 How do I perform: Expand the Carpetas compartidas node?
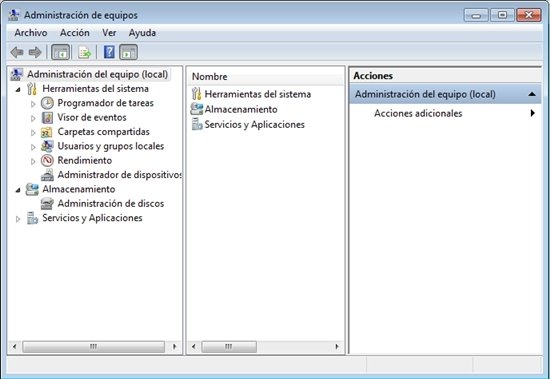tap(33, 133)
